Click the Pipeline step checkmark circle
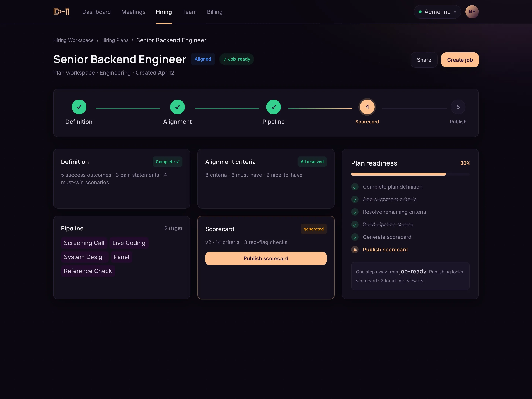This screenshot has height=399, width=532. click(273, 107)
